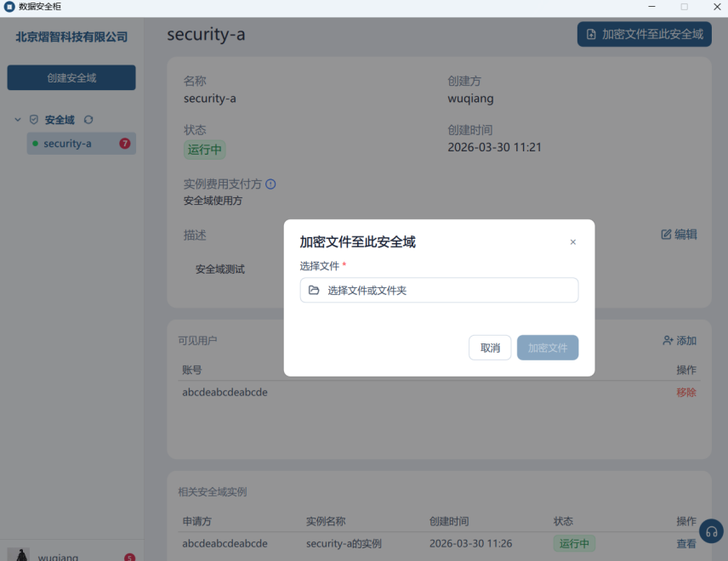Remove user abcdeabcdeabcde via 移除
The image size is (728, 561).
click(685, 393)
